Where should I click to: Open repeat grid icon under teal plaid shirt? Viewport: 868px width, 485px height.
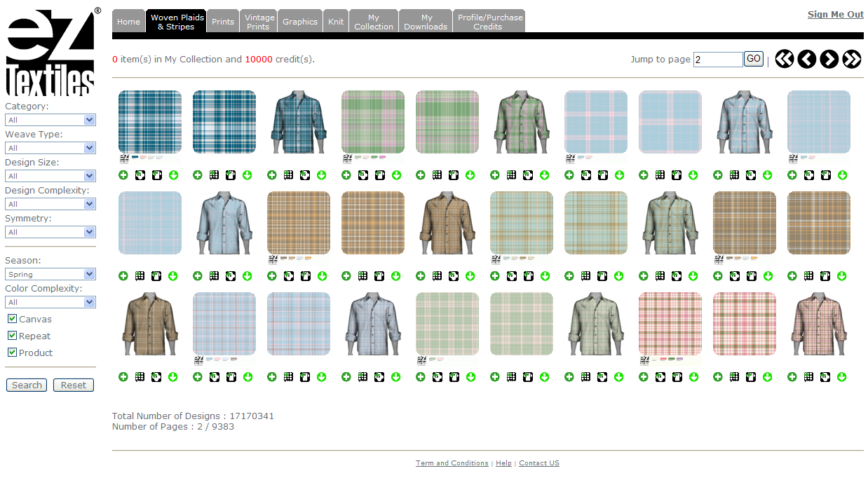(x=288, y=175)
